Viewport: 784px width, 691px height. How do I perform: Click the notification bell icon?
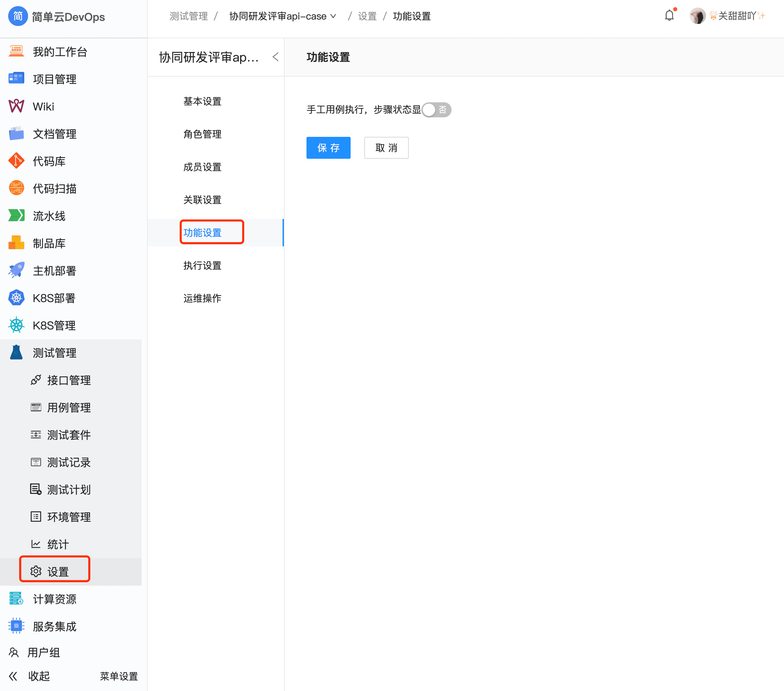coord(669,15)
